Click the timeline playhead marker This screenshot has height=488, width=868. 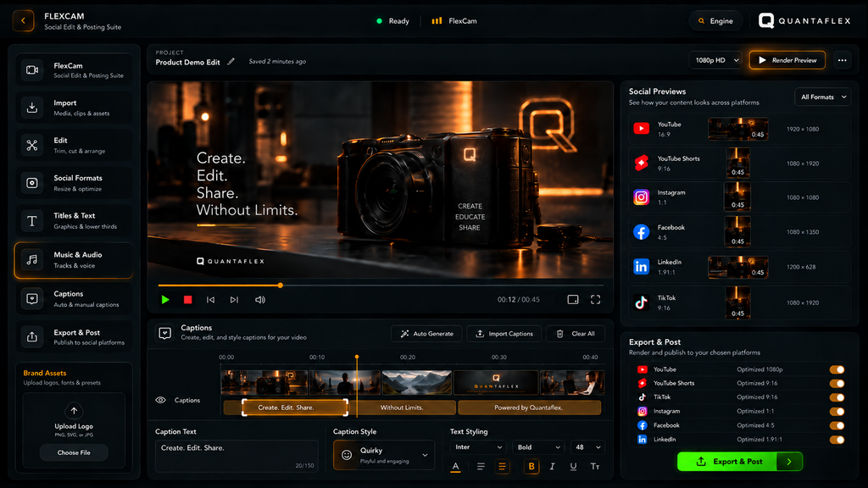click(x=357, y=357)
